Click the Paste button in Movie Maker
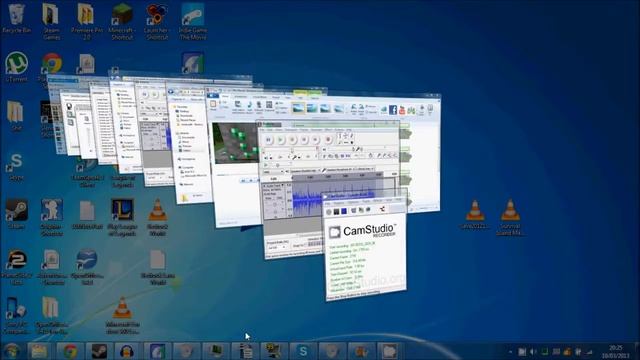Screen dimensions: 640x360 [213, 106]
